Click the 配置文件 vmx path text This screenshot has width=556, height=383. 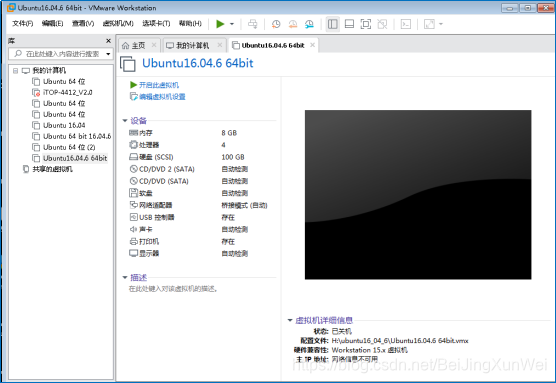click(400, 341)
